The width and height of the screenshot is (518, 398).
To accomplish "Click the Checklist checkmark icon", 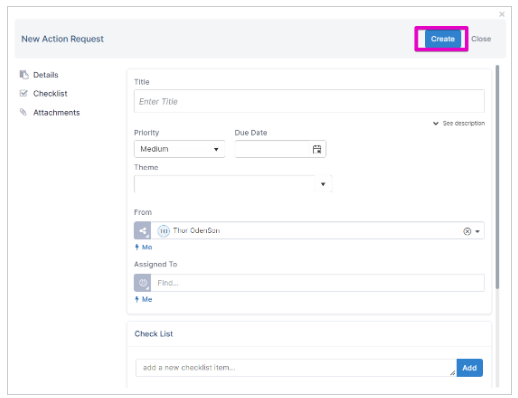I will click(x=23, y=93).
